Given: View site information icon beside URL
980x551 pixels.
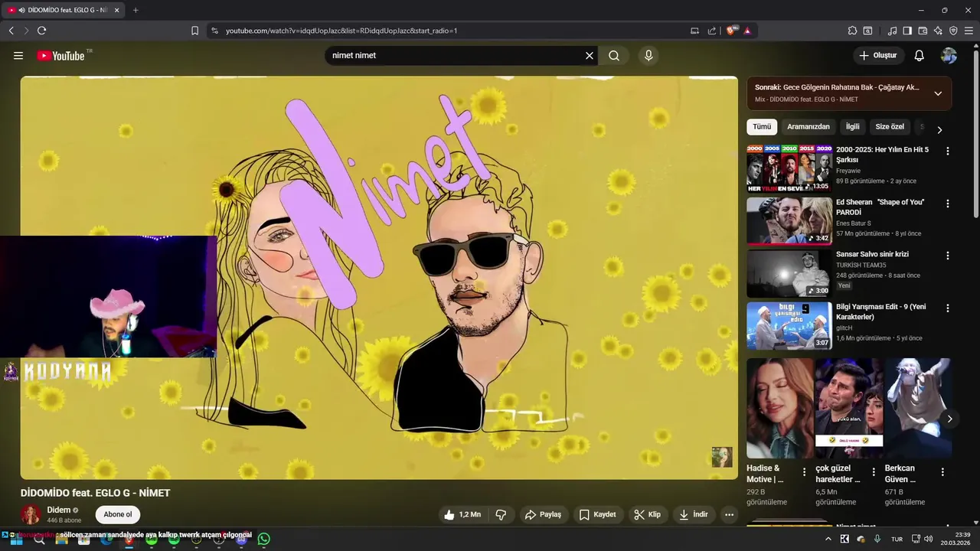Looking at the screenshot, I should (214, 31).
